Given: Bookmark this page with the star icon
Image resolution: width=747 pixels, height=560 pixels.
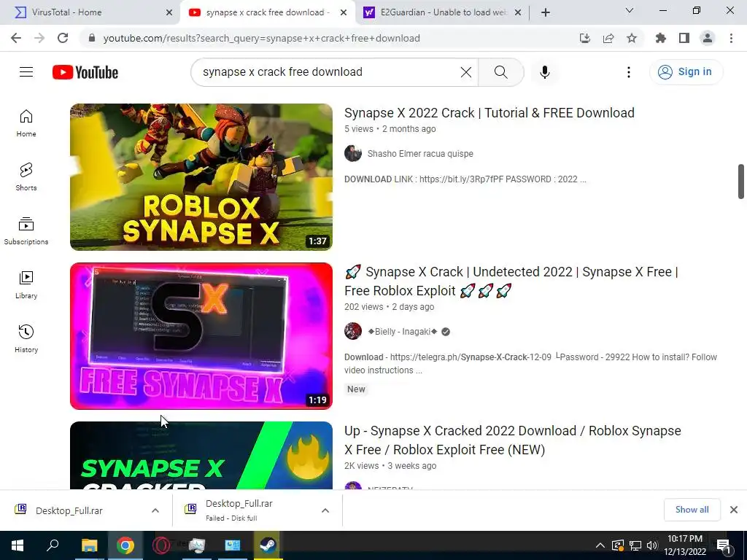Looking at the screenshot, I should click(632, 38).
